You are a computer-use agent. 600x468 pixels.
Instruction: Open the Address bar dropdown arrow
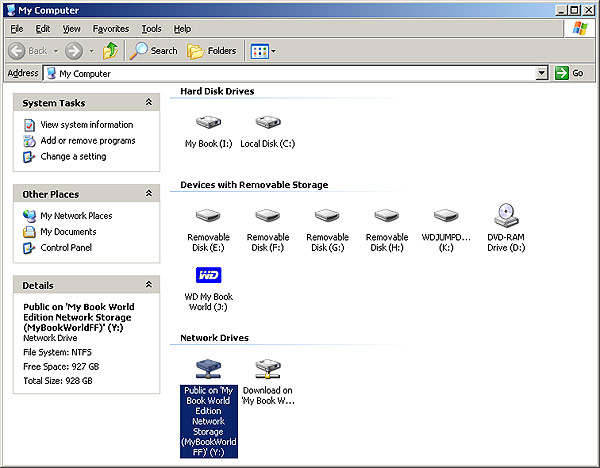click(542, 73)
